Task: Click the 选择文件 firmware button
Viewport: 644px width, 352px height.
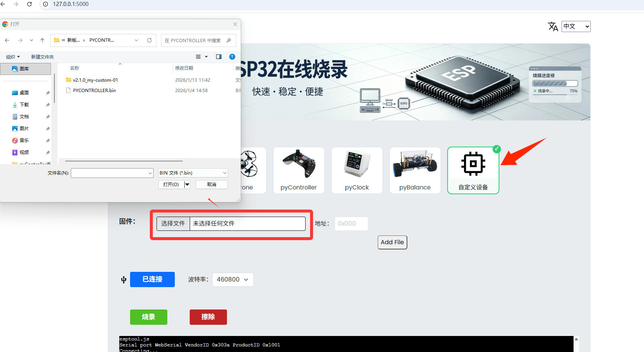Action: tap(173, 223)
